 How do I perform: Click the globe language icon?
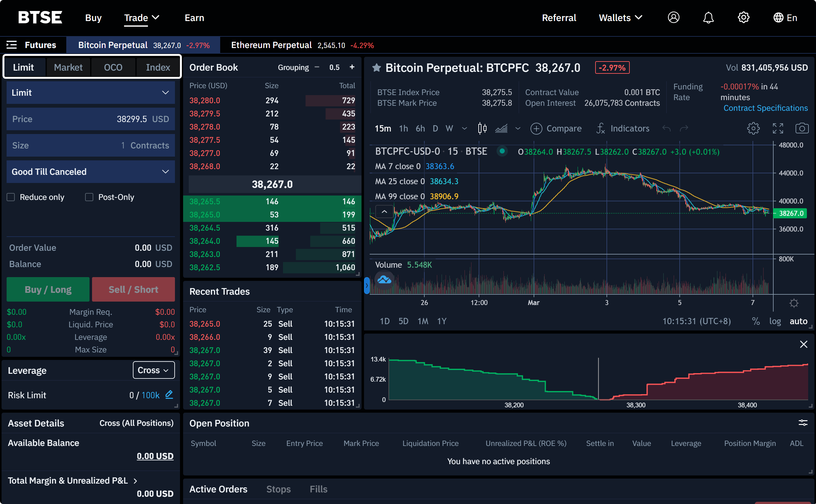coord(778,18)
